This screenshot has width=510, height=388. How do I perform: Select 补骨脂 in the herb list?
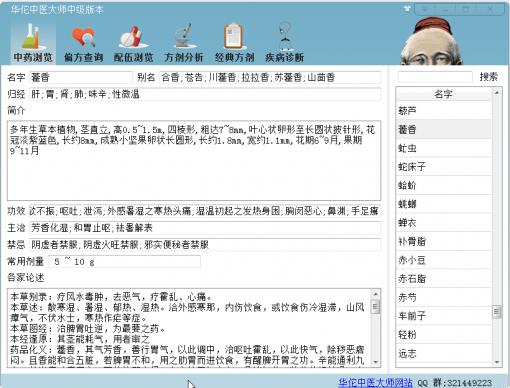pos(444,241)
